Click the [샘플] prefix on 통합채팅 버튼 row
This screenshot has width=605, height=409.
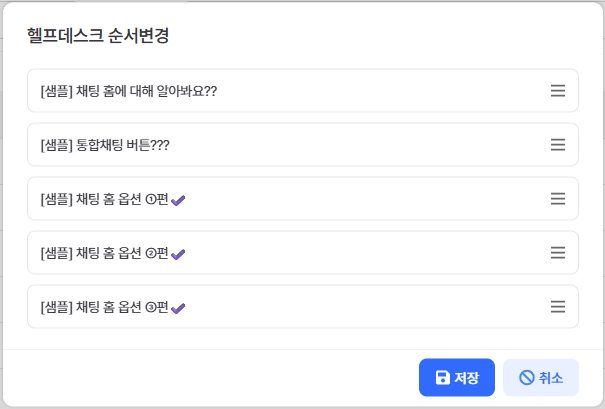click(56, 145)
